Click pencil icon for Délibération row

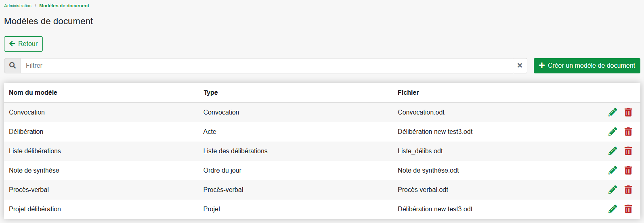point(613,131)
